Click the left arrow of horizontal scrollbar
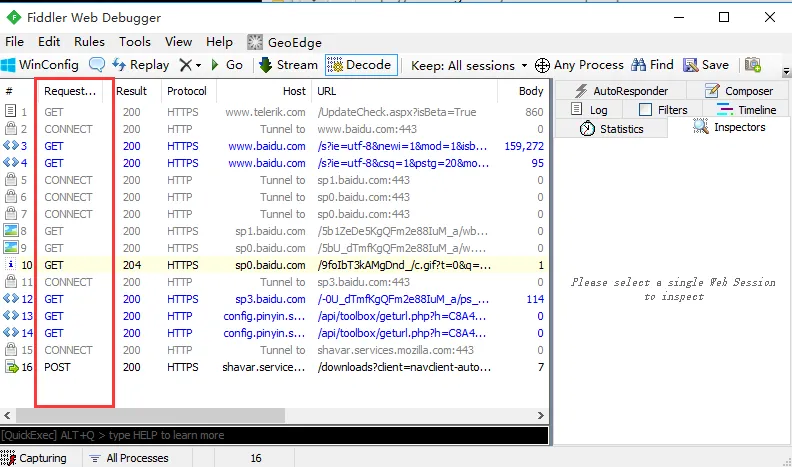Screen dimensions: 792x467 [7, 416]
